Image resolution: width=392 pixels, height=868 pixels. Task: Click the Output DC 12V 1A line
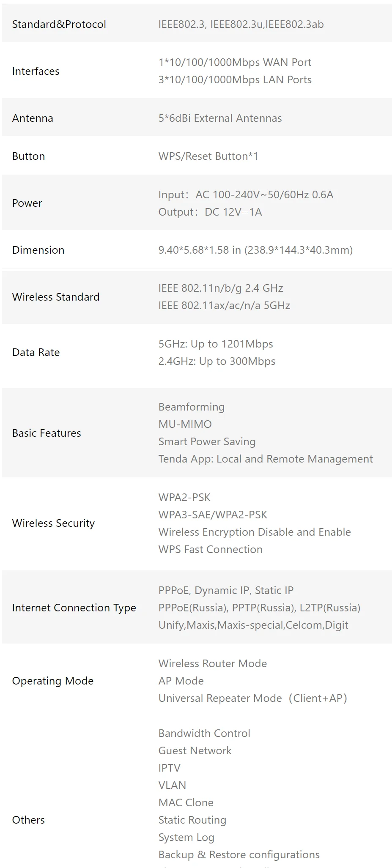click(x=210, y=212)
